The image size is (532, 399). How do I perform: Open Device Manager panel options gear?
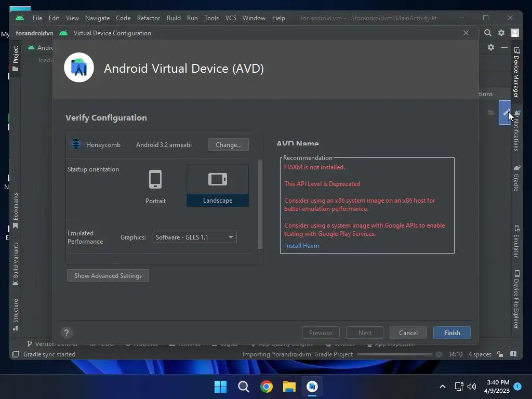point(491,47)
